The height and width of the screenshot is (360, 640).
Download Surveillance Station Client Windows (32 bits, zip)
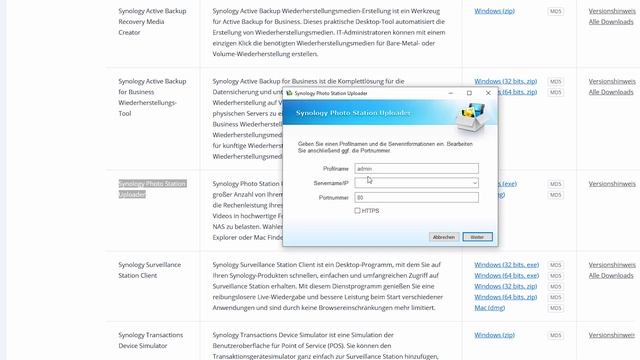[506, 286]
